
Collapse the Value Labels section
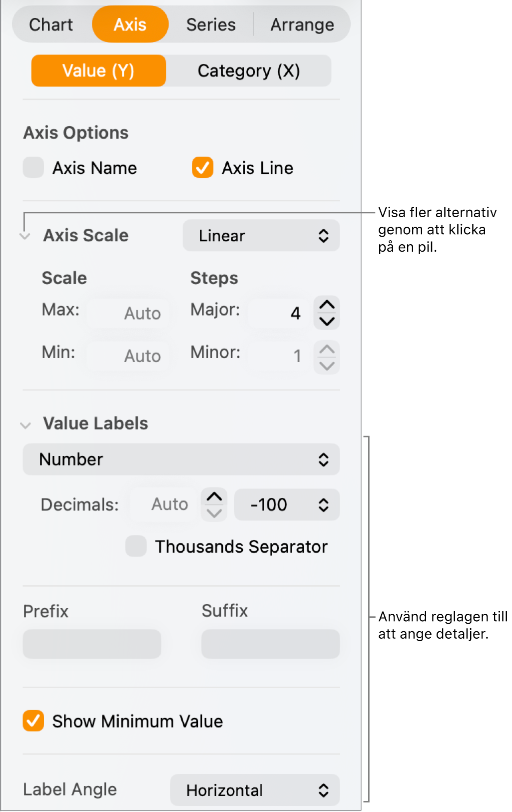25,424
